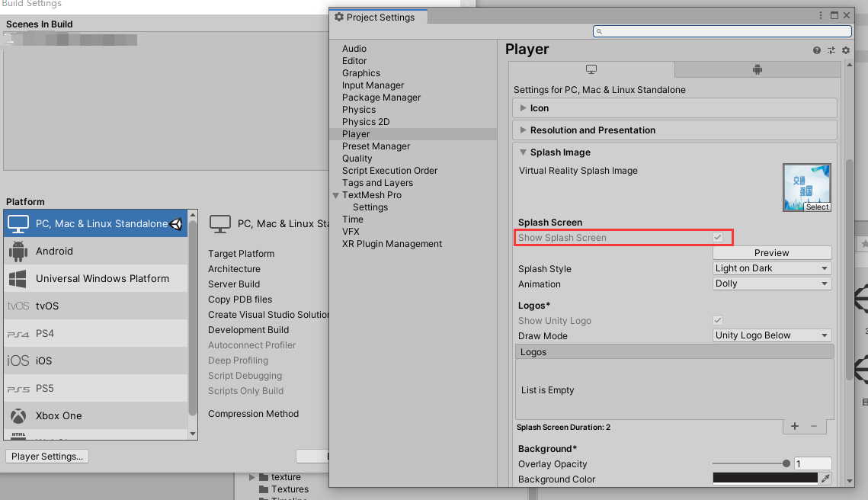Screen dimensions: 868x500
Task: Select PS4 platform in Build Settings
Action: coord(96,333)
